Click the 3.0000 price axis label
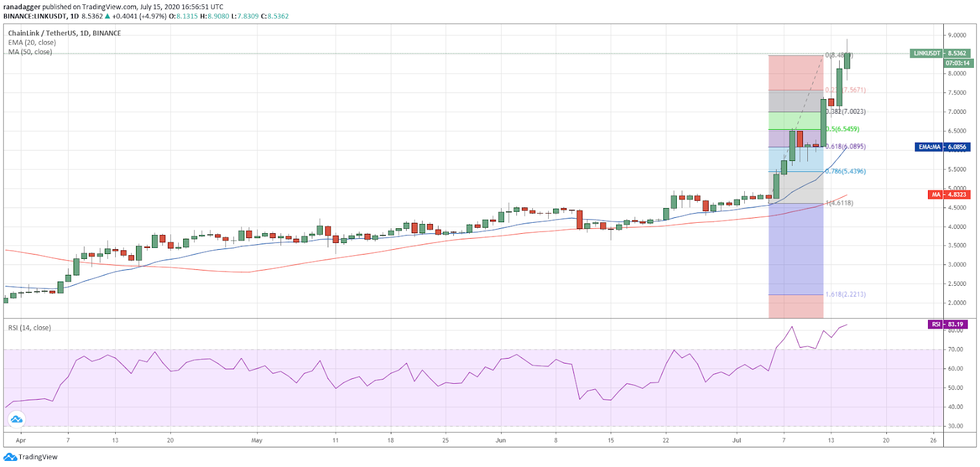The width and height of the screenshot is (980, 467). click(957, 265)
